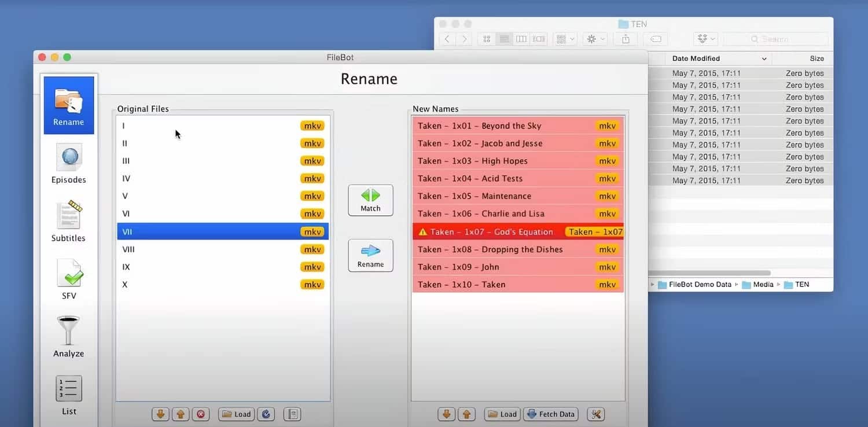
Task: Click the blue refresh icon under Original Files
Action: (266, 414)
